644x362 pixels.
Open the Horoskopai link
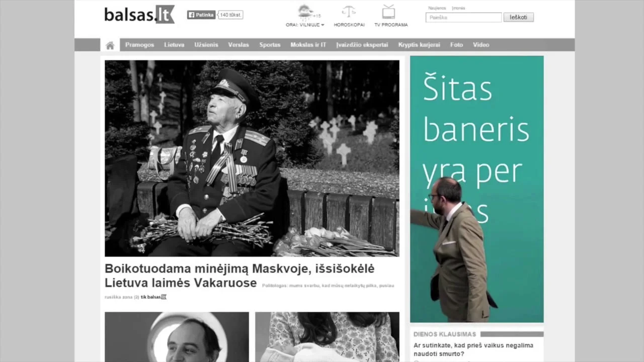point(349,25)
